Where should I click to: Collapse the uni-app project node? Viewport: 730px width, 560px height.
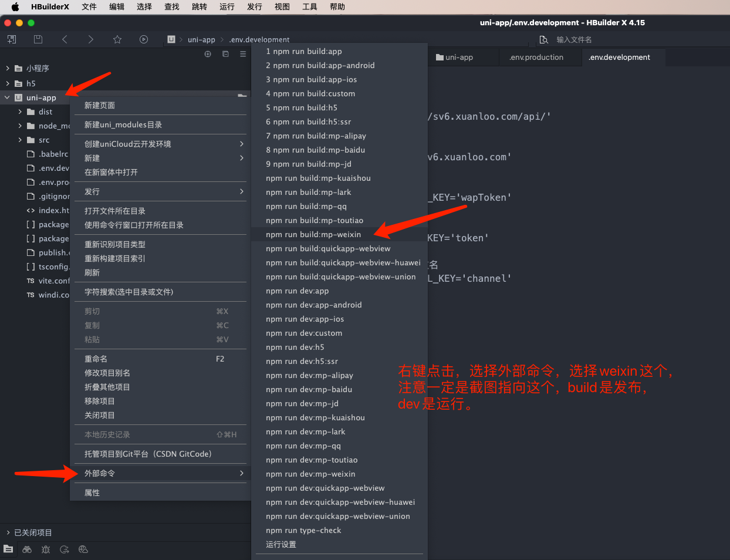click(8, 97)
